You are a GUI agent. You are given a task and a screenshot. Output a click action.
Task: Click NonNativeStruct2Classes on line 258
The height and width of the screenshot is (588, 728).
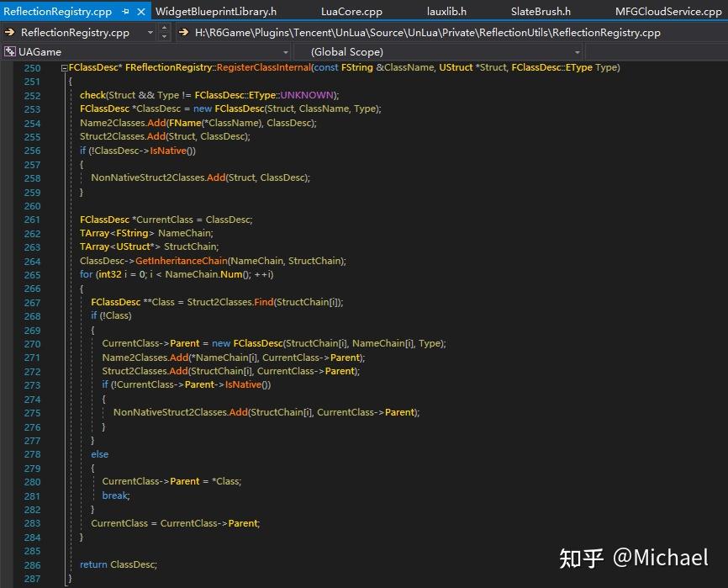(x=147, y=177)
